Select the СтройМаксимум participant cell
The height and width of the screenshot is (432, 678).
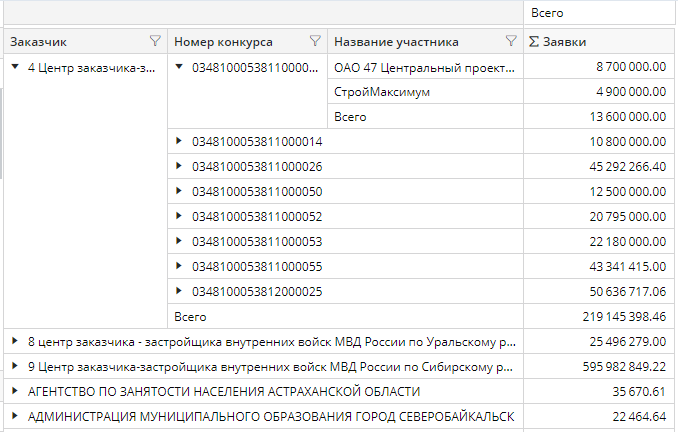click(x=425, y=92)
